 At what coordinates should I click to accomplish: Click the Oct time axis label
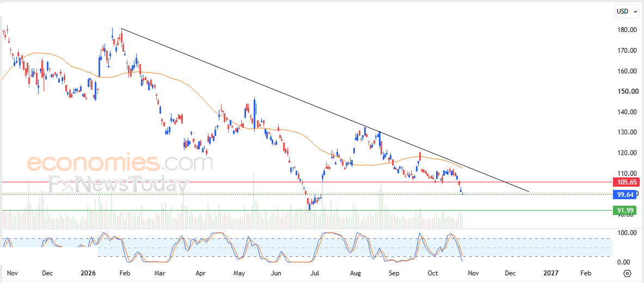433,273
